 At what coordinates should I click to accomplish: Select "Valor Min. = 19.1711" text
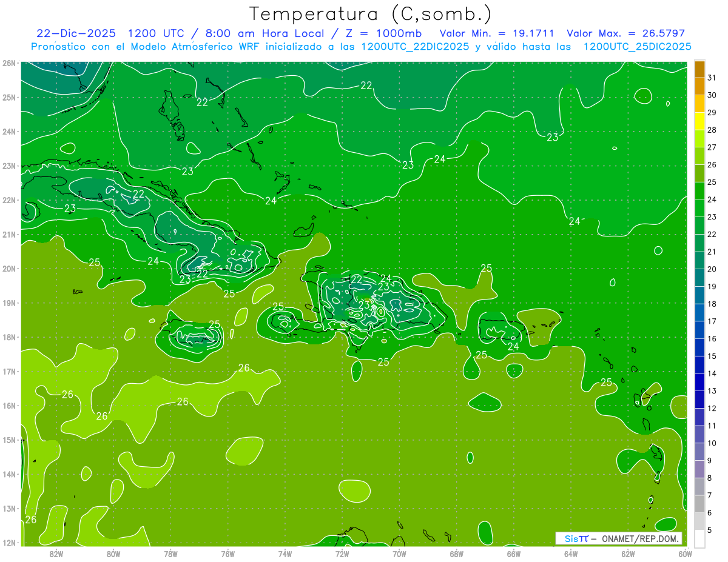pyautogui.click(x=496, y=33)
